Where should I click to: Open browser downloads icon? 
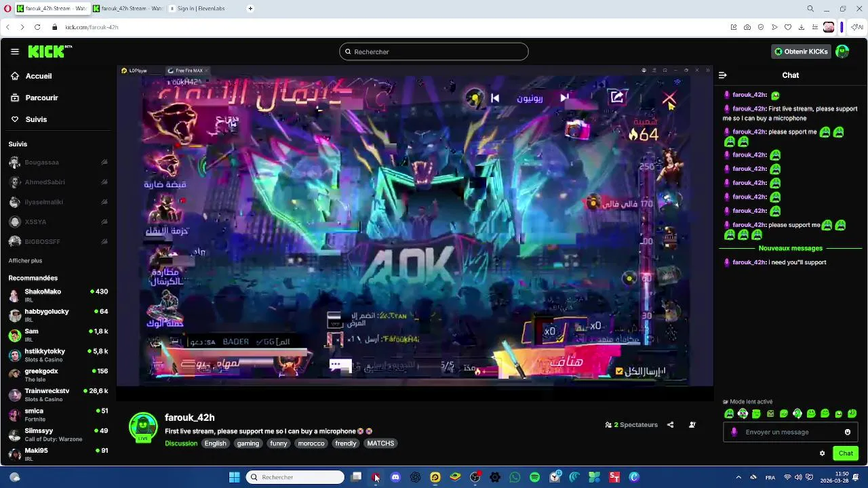click(x=802, y=27)
